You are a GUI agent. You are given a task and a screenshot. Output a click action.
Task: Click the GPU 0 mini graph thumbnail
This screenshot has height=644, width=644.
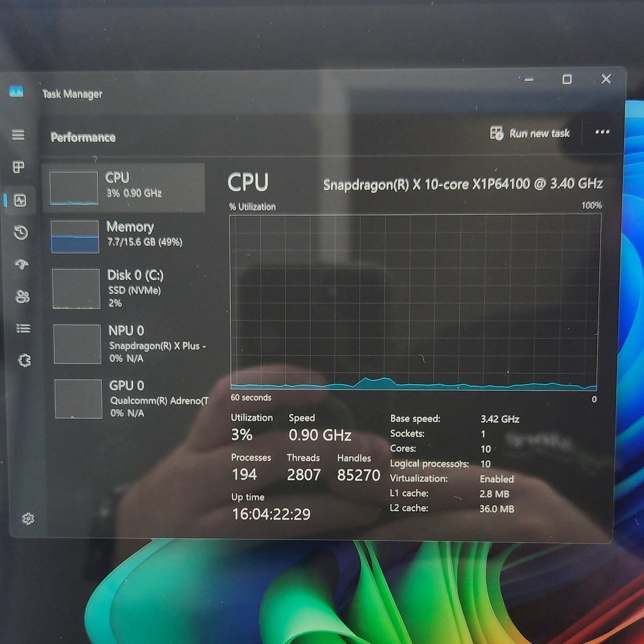79,399
